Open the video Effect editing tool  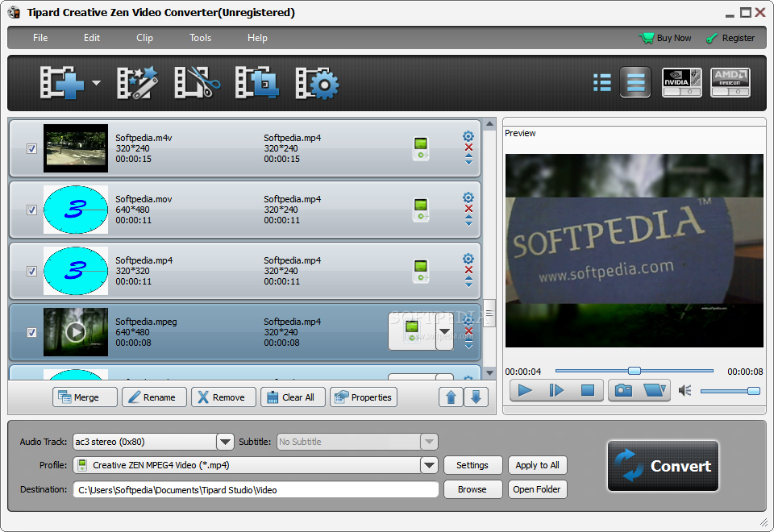coord(137,83)
